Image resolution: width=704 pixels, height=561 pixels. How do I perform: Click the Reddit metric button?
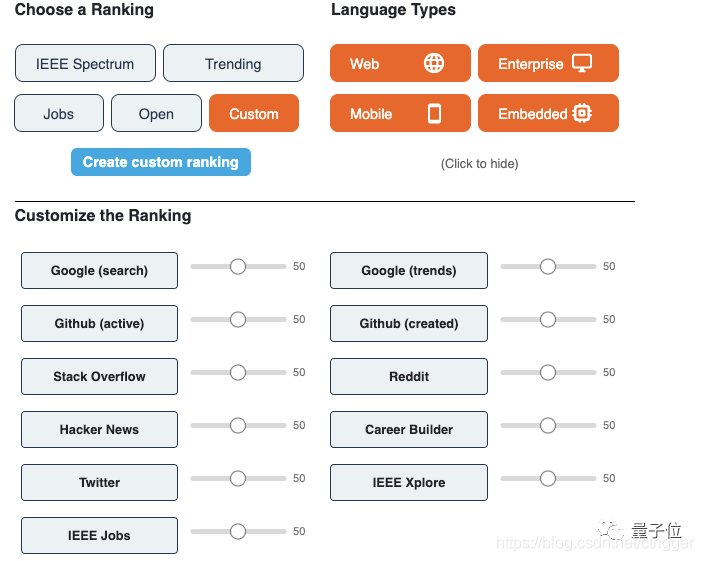409,377
